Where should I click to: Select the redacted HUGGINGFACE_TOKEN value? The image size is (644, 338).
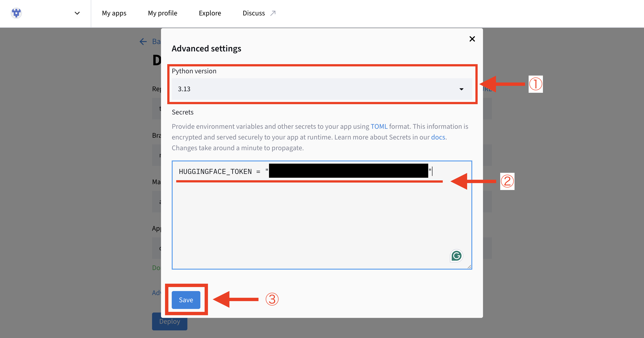[349, 171]
